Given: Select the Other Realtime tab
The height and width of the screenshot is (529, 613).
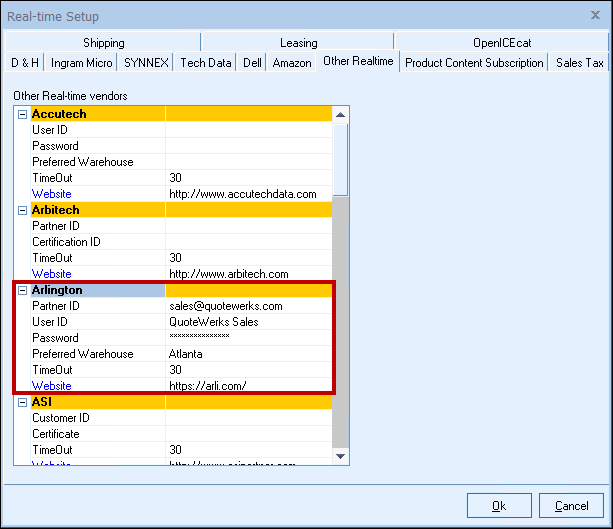Looking at the screenshot, I should (x=358, y=61).
